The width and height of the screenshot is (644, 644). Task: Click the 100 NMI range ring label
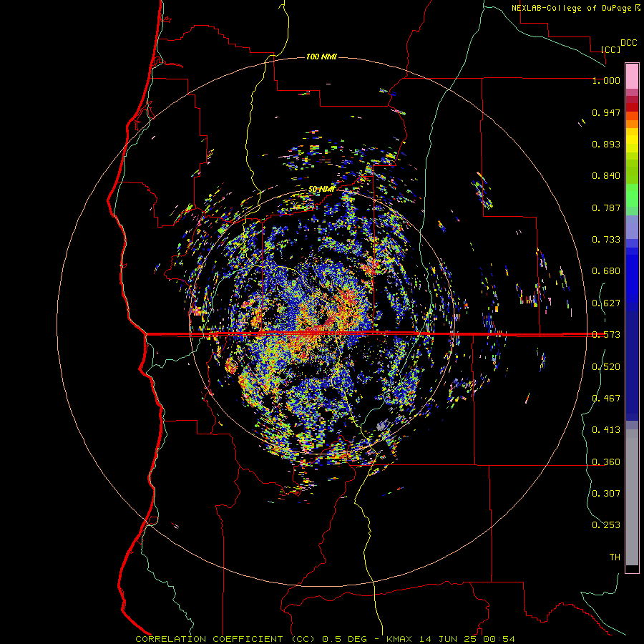[x=321, y=57]
